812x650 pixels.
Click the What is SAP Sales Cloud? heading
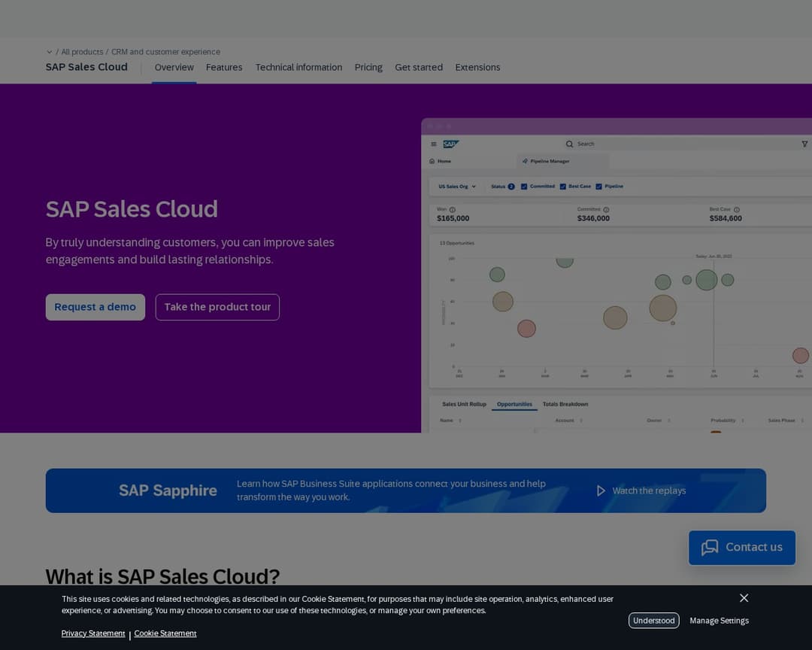(162, 576)
